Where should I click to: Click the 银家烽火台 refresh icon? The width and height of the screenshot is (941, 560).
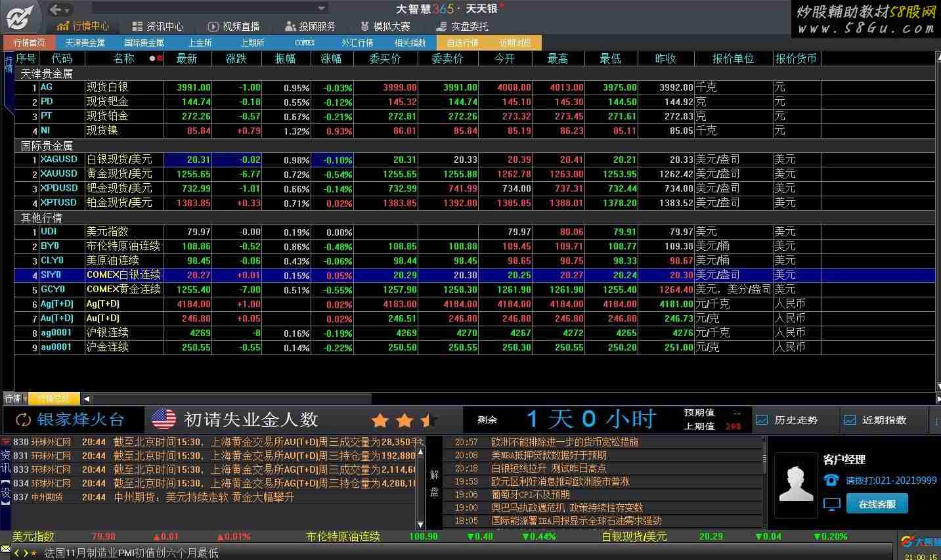tap(23, 420)
